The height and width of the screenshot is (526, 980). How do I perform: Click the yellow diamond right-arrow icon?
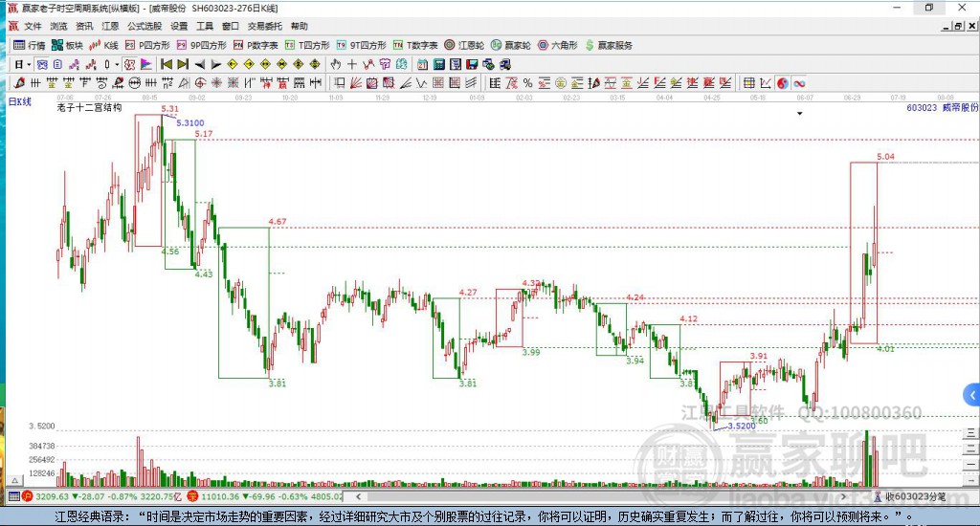tap(249, 64)
